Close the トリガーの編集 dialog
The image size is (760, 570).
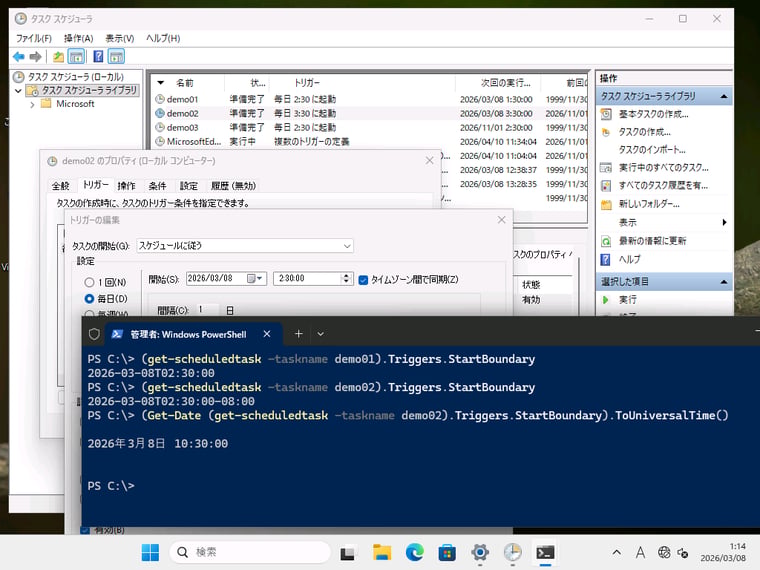pos(502,220)
